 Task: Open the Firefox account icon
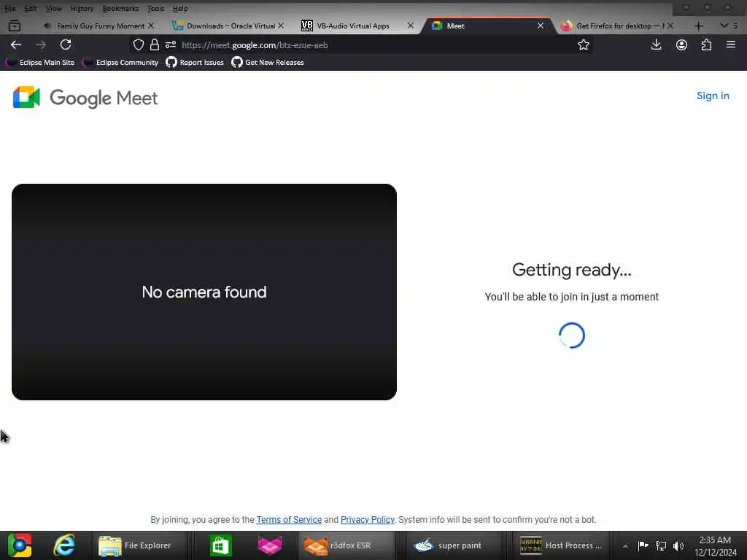pyautogui.click(x=682, y=44)
